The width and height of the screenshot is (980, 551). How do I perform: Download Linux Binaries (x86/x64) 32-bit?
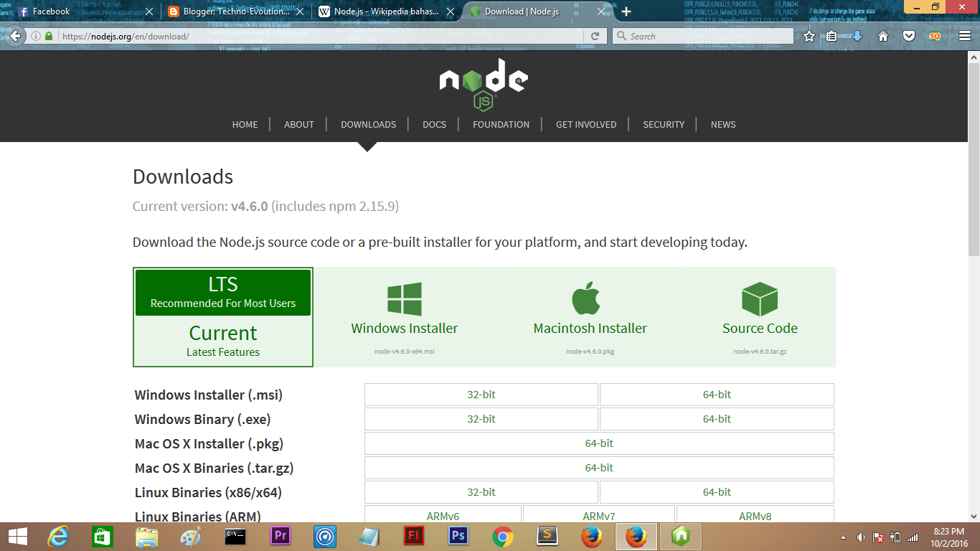[x=481, y=492]
